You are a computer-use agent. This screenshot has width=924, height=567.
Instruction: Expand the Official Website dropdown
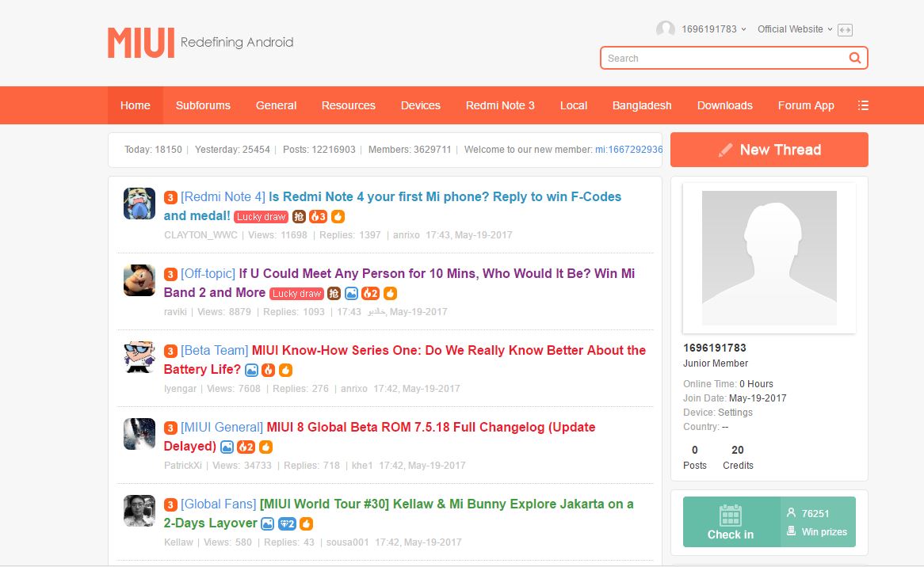coord(795,29)
